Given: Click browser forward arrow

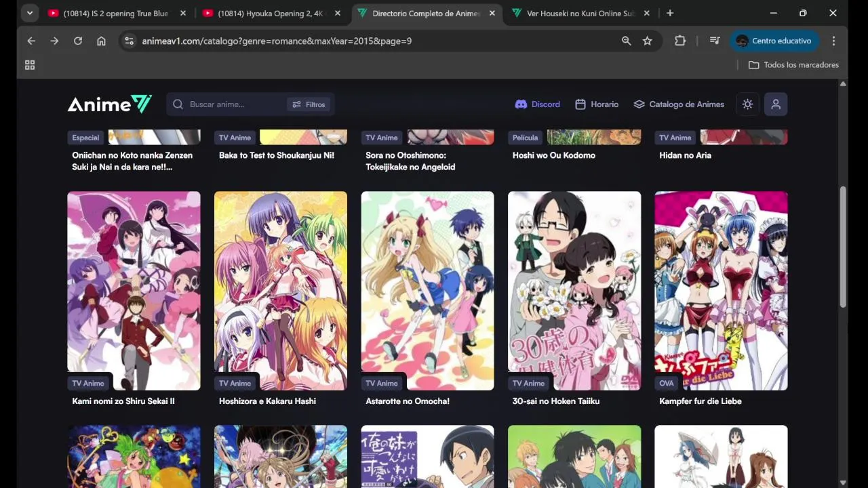Looking at the screenshot, I should click(54, 41).
